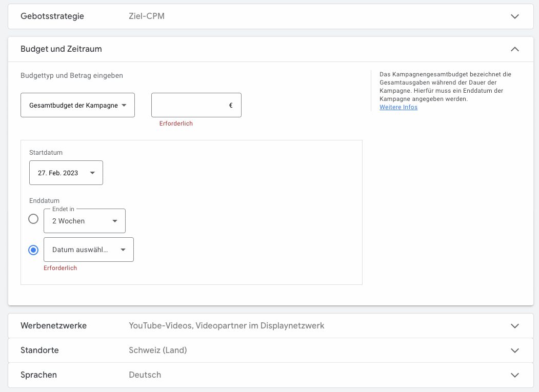Click the 'Budgettyp und Betrag eingeben' label
Image resolution: width=539 pixels, height=392 pixels.
(x=72, y=76)
